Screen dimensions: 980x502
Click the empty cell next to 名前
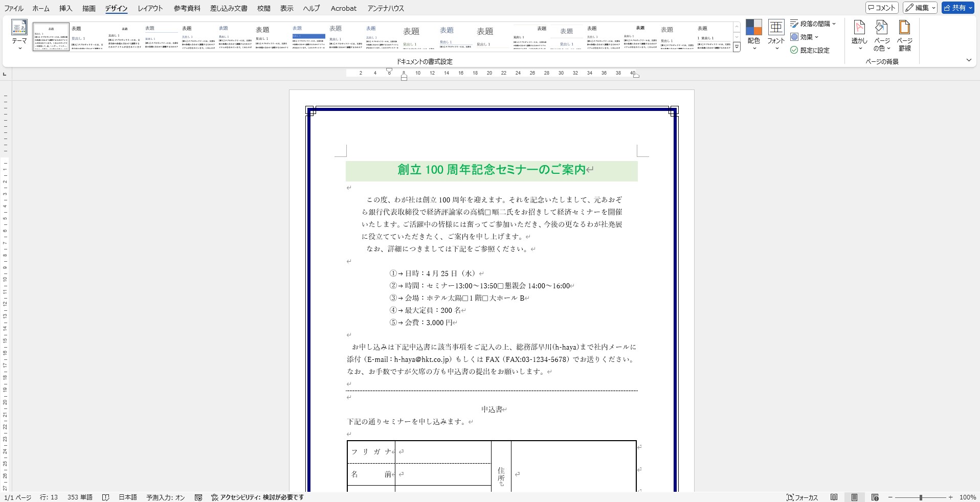[x=443, y=474]
